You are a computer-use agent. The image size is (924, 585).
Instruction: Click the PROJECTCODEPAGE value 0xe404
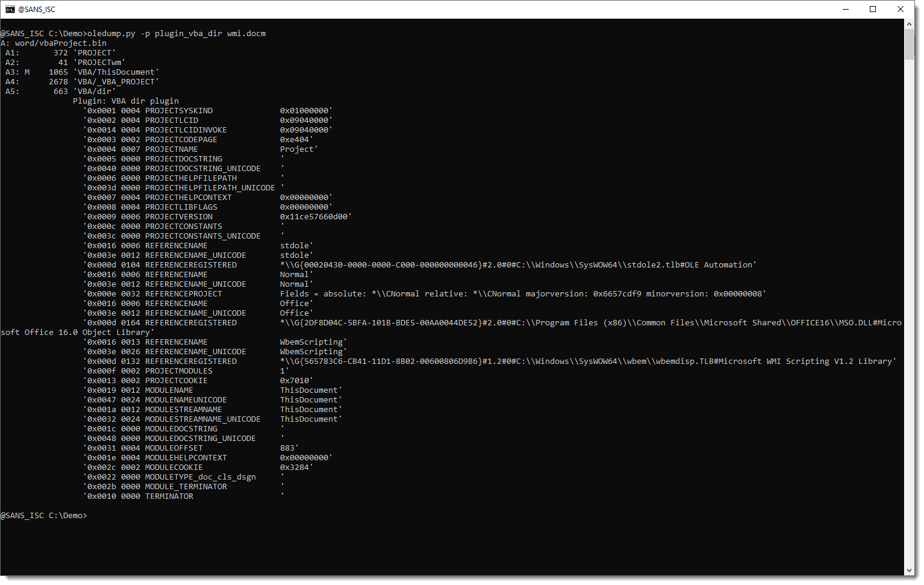point(295,140)
